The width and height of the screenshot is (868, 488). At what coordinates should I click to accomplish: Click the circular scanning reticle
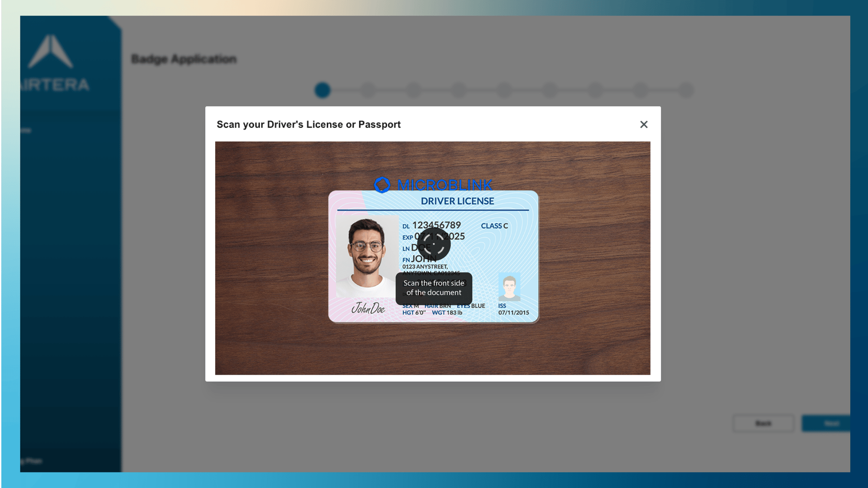point(434,244)
